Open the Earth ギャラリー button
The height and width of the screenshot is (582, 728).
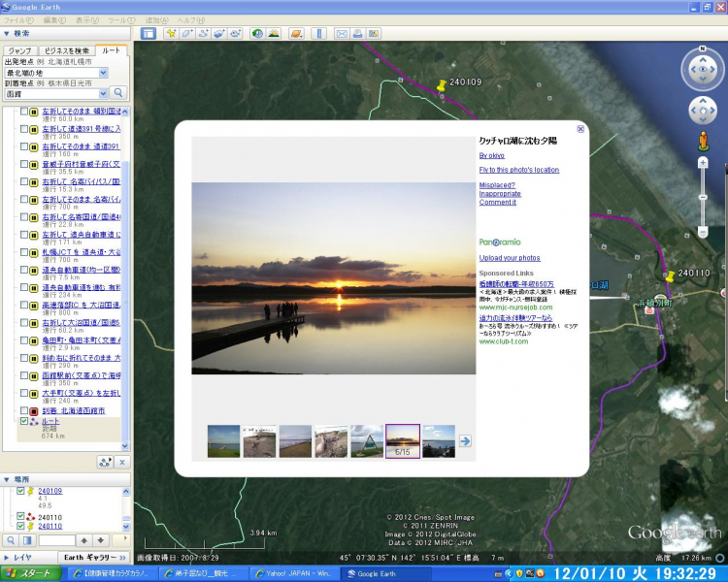point(94,558)
